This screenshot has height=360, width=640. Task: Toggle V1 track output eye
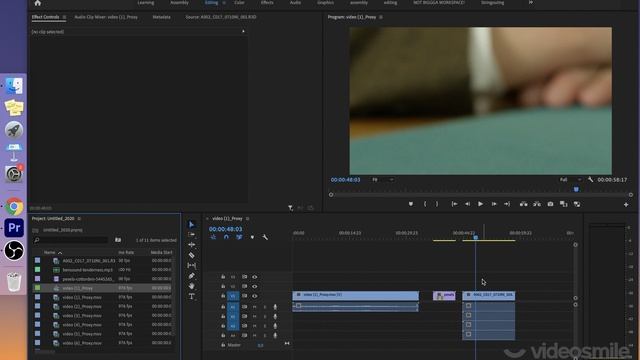[255, 296]
